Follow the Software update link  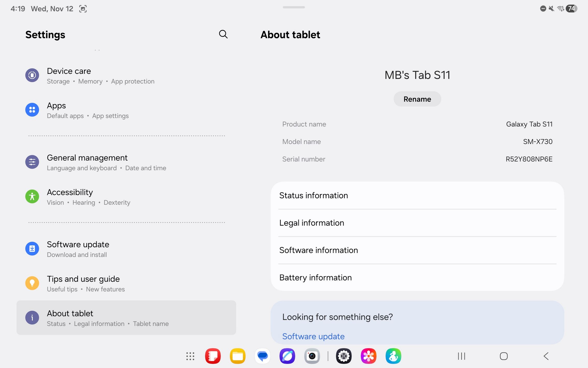tap(313, 336)
